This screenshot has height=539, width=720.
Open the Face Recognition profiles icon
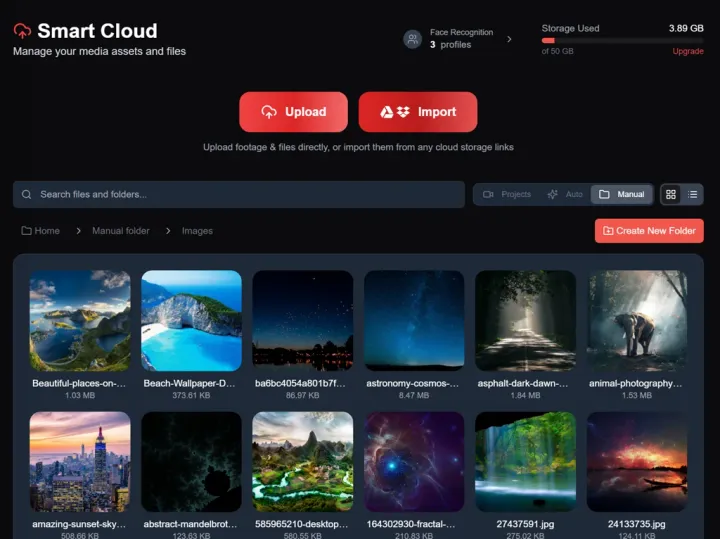(x=412, y=39)
